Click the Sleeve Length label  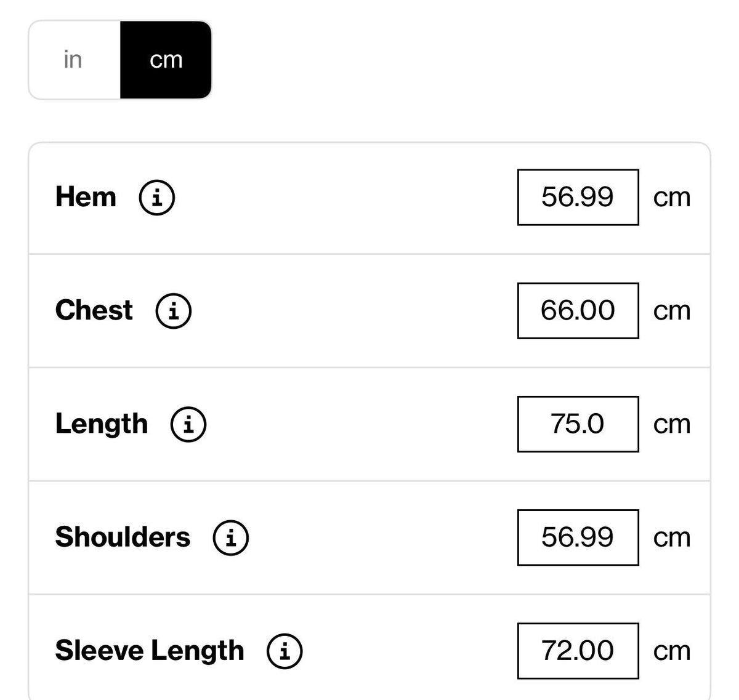[x=150, y=651]
